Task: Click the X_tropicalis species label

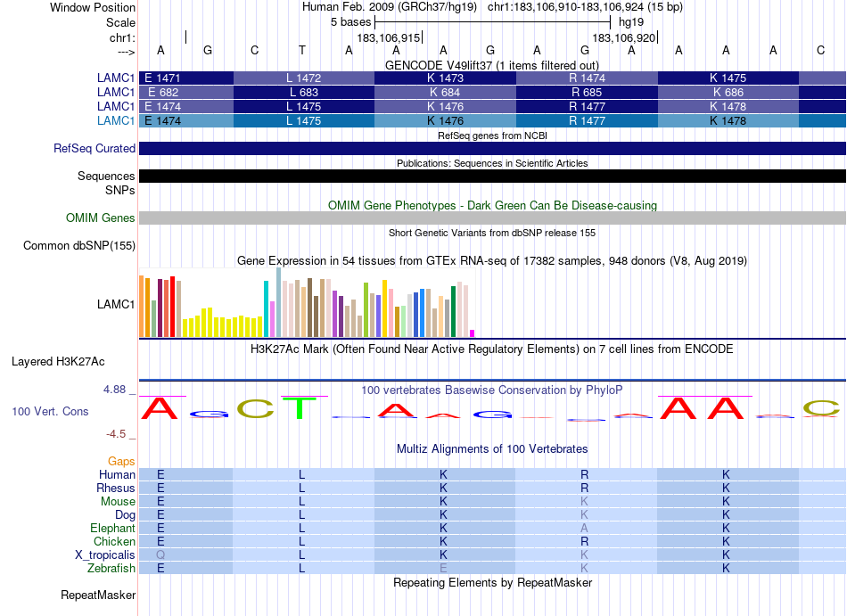Action: (105, 555)
